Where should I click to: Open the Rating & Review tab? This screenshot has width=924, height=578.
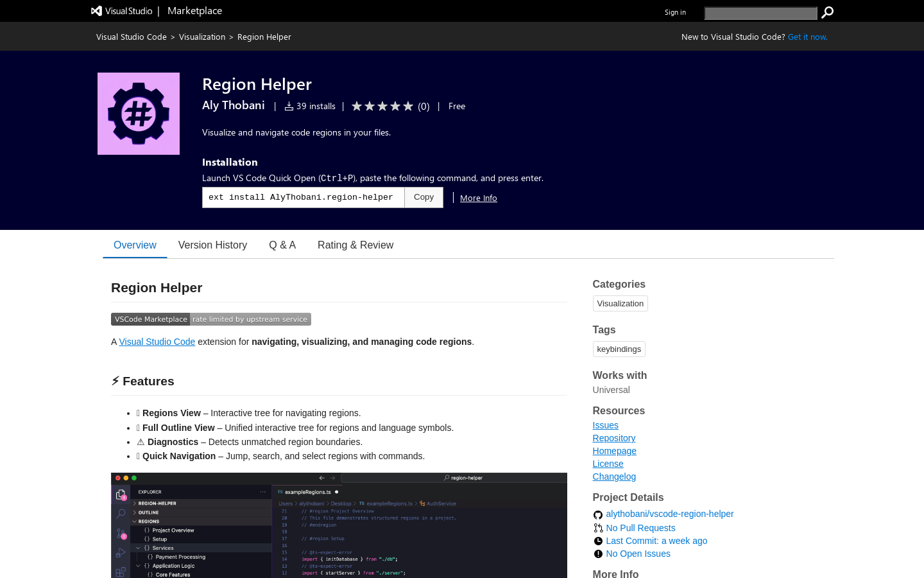[x=355, y=245]
